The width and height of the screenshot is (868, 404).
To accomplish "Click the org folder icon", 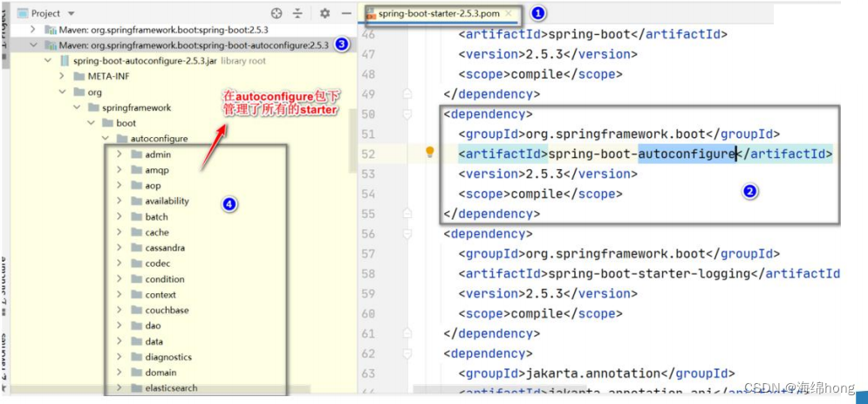I will coord(79,92).
